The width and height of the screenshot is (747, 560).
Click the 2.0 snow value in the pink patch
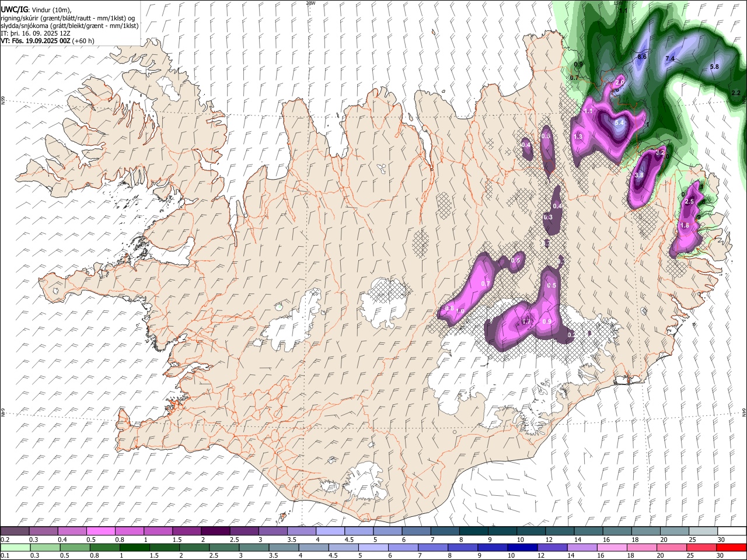pyautogui.click(x=620, y=82)
